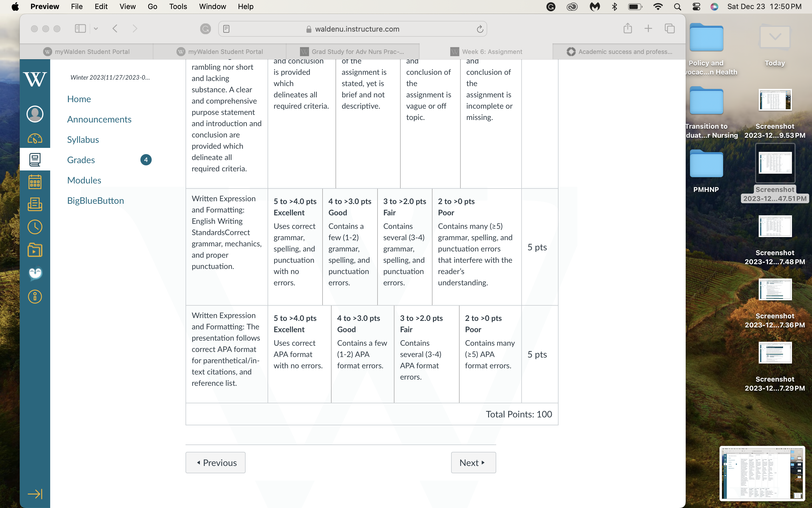Open Spotlight search in the menu bar
This screenshot has width=812, height=508.
coord(678,7)
